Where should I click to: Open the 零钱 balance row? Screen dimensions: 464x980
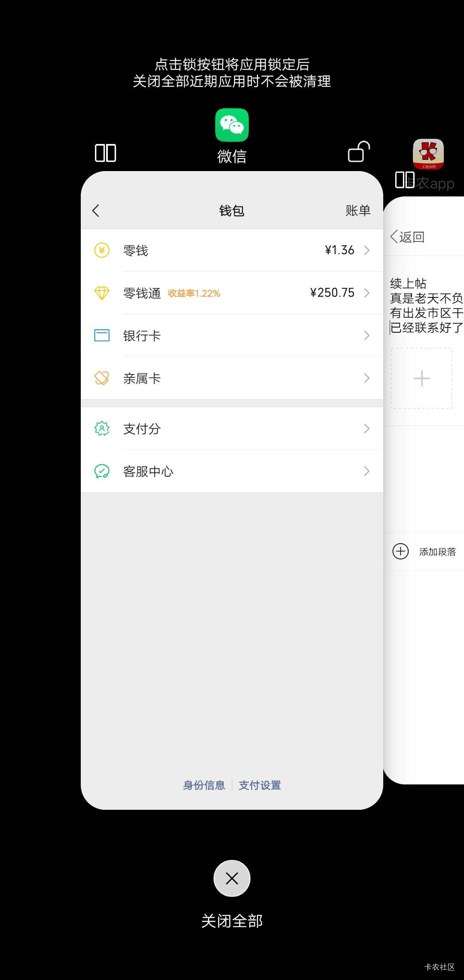pos(232,250)
